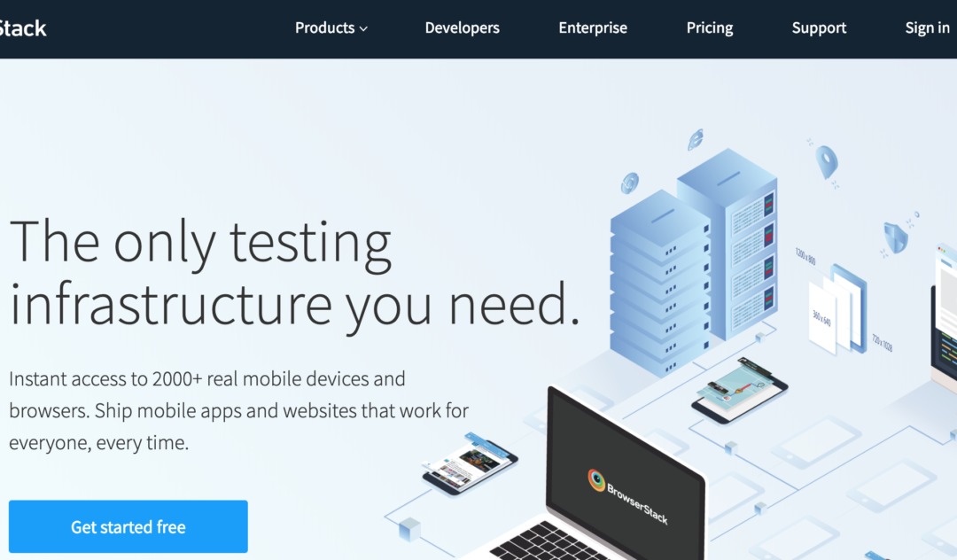957x560 pixels.
Task: Click the circular browser icon left of servers
Action: click(x=630, y=183)
